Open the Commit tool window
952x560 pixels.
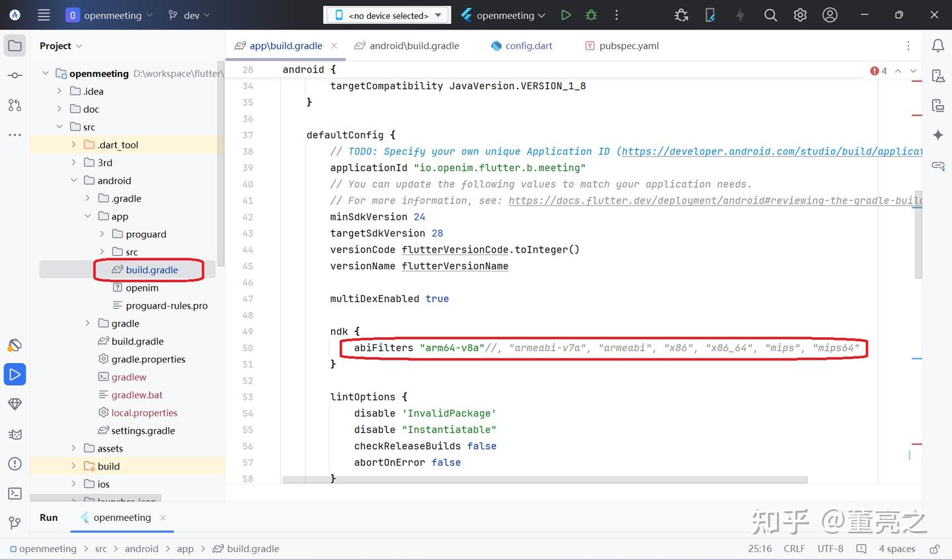15,75
